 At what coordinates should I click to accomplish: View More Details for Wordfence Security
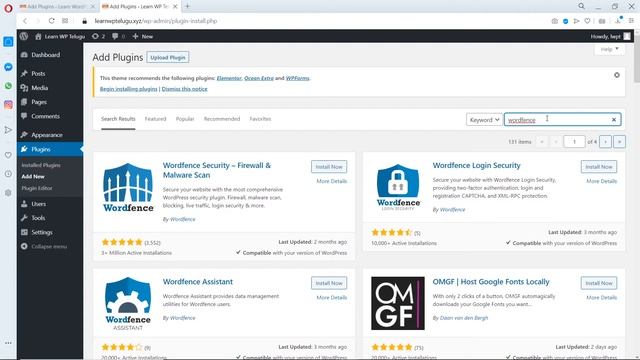(331, 181)
